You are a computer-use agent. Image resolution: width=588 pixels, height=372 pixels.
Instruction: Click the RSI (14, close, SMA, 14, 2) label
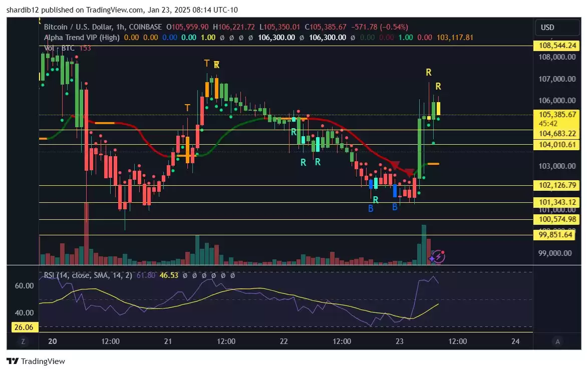pyautogui.click(x=88, y=275)
